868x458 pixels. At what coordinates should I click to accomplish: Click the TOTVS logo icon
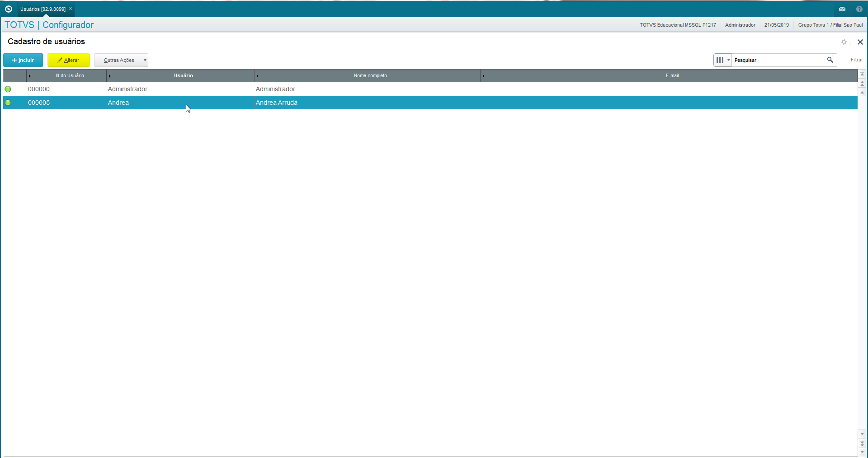point(8,9)
